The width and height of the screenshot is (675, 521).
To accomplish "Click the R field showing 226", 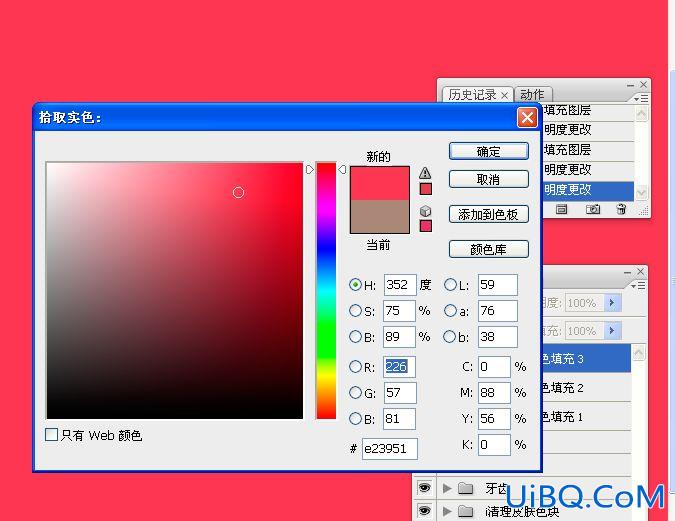I will [x=399, y=367].
